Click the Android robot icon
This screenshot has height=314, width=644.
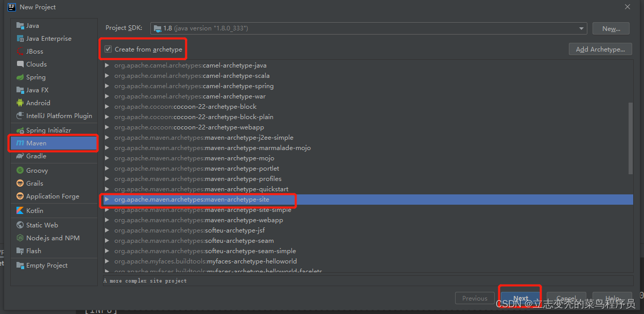pyautogui.click(x=20, y=103)
